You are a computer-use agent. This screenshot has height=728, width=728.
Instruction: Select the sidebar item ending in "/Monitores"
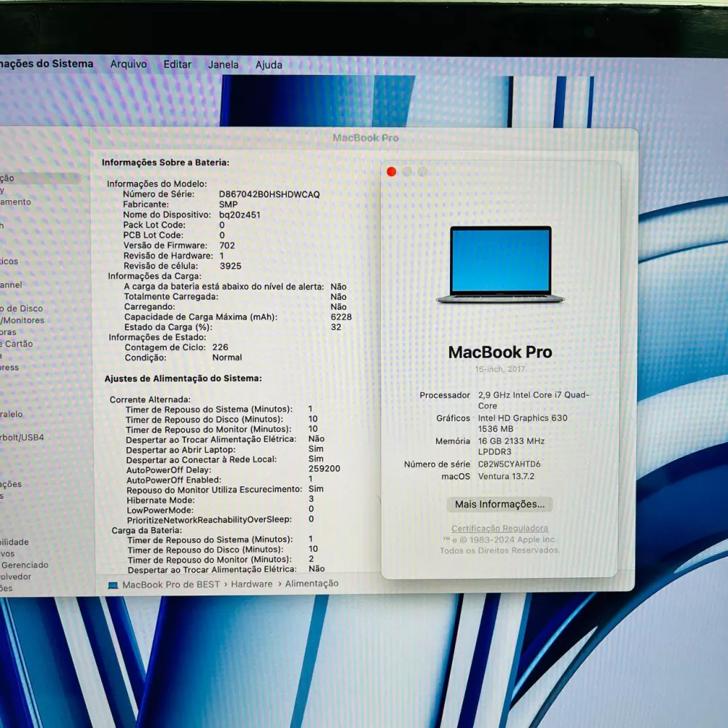point(23,320)
